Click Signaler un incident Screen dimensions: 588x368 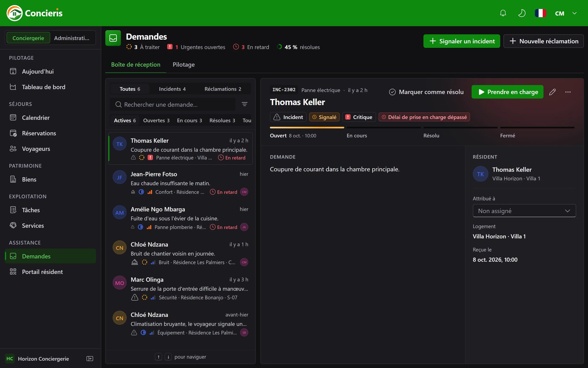click(x=462, y=41)
